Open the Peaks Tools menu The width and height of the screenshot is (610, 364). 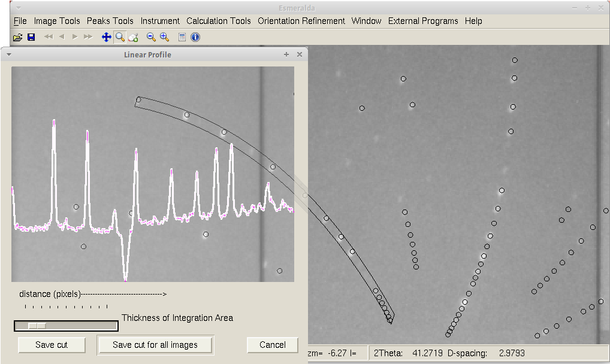click(x=110, y=21)
